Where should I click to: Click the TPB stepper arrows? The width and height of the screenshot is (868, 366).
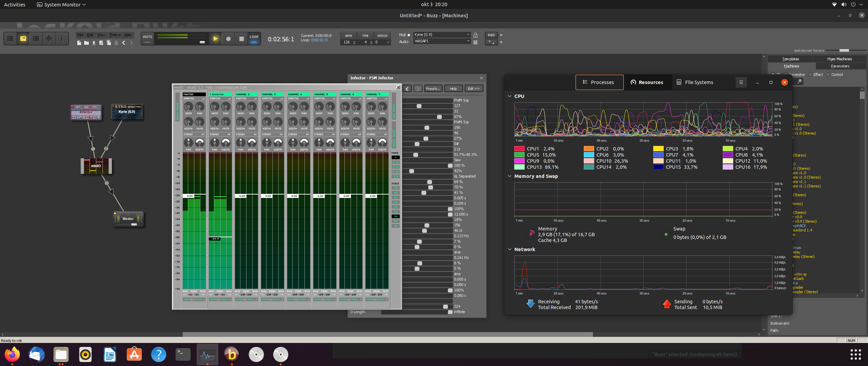[371, 42]
